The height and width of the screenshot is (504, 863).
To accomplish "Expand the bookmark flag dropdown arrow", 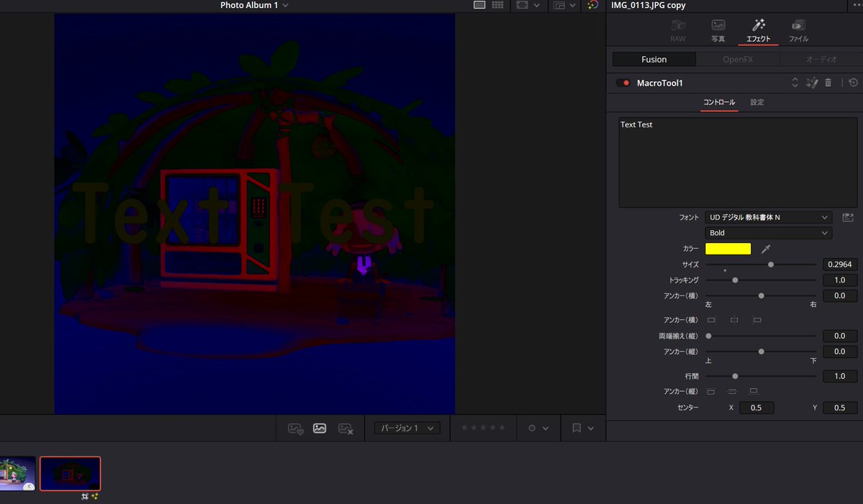I will pyautogui.click(x=591, y=428).
